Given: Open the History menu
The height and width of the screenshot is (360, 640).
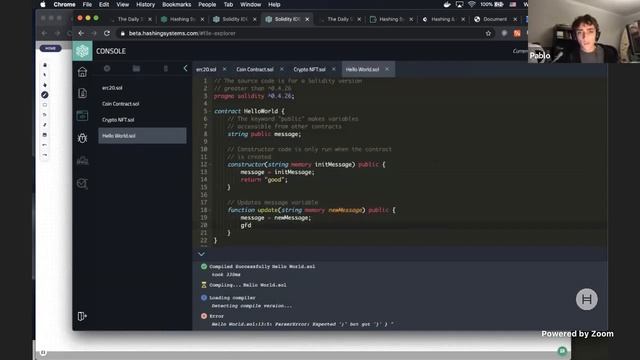Looking at the screenshot, I should coord(145,4).
